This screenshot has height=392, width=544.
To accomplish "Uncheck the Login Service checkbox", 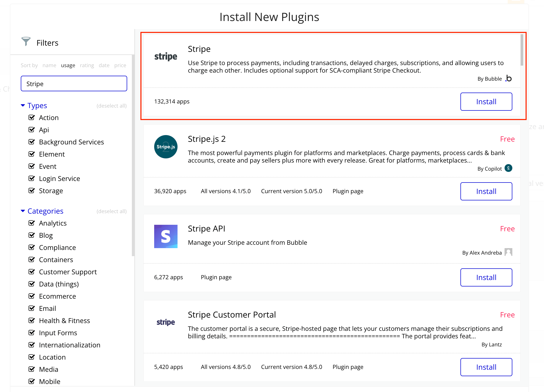I will [32, 178].
